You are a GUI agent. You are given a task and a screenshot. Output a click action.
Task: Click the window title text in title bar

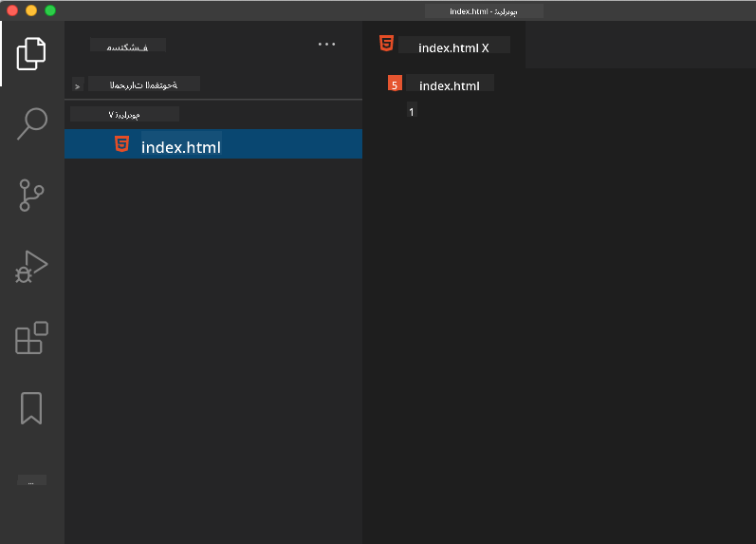(x=484, y=10)
